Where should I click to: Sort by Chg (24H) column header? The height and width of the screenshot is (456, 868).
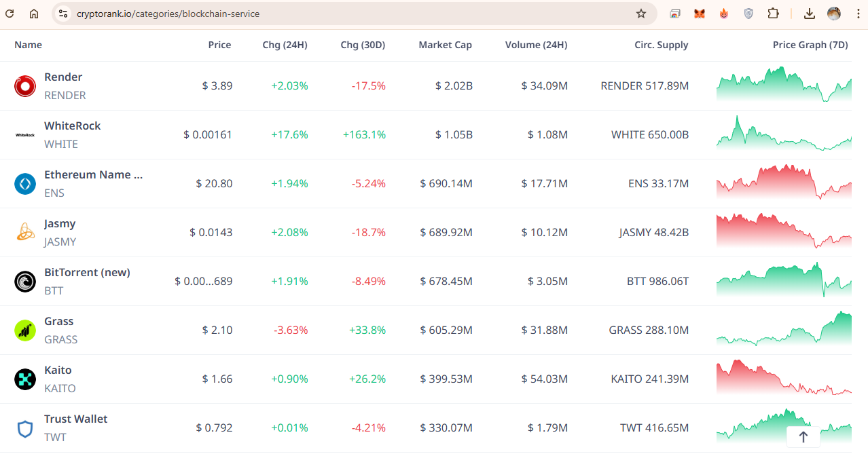285,45
